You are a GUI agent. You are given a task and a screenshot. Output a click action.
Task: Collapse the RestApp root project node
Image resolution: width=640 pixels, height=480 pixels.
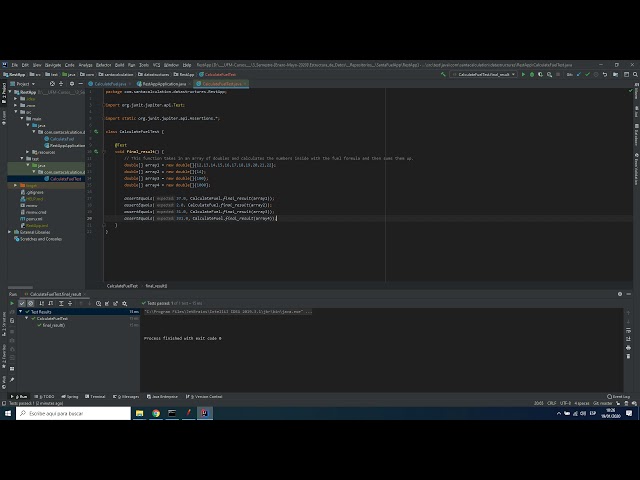click(x=10, y=92)
